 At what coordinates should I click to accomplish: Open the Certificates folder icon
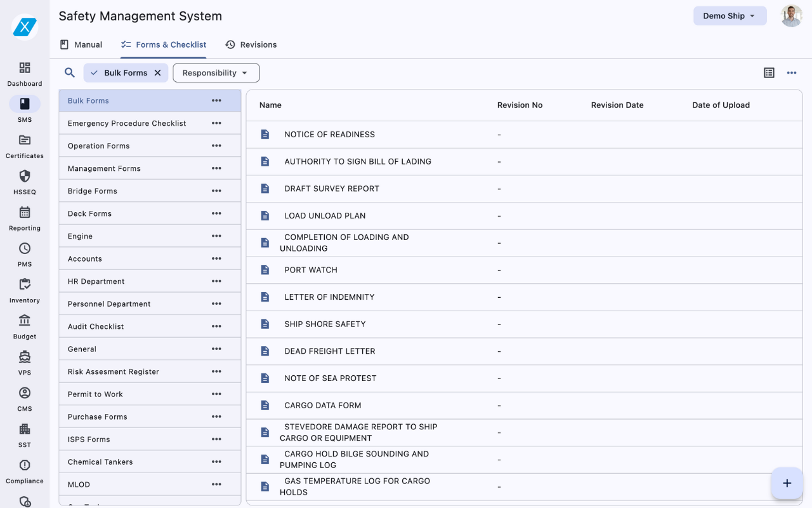coord(25,140)
